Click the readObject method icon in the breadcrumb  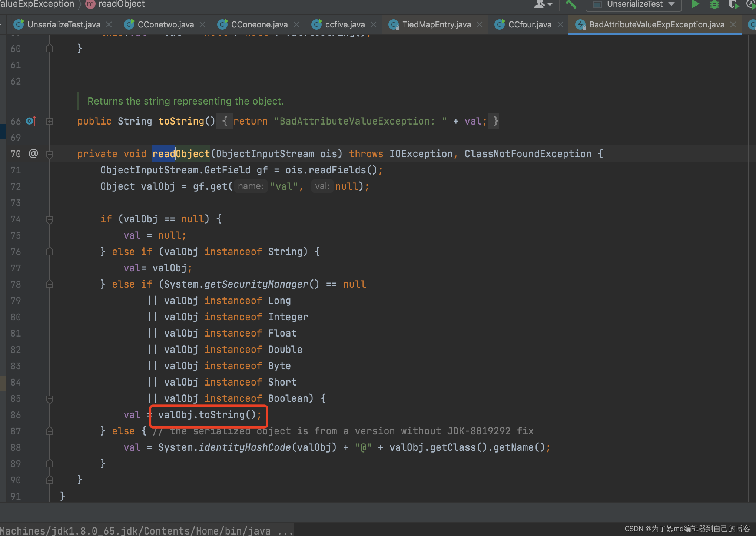pyautogui.click(x=90, y=4)
